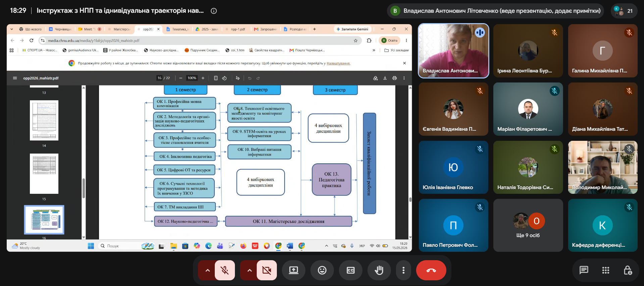Select Владислав Антонович video tile
This screenshot has width=644, height=286.
click(x=453, y=51)
